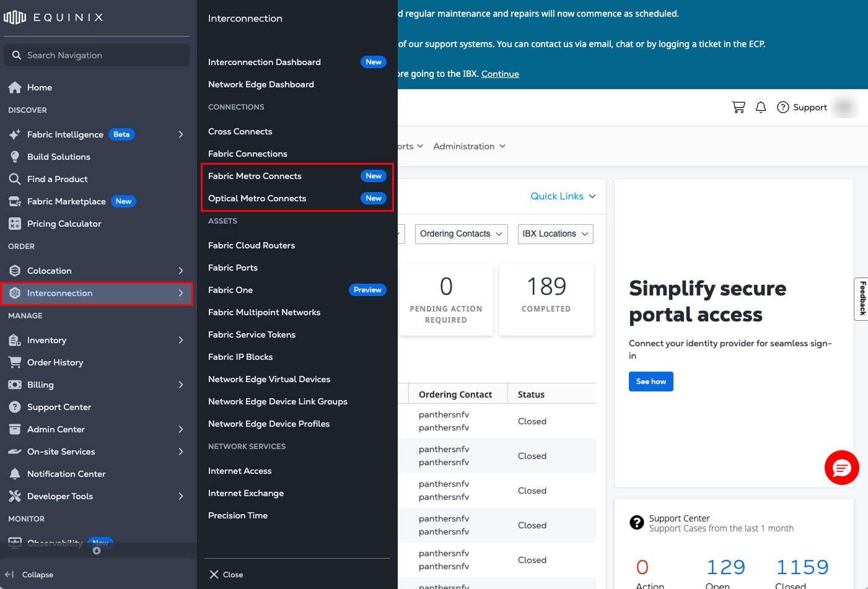Click the On-site Services icon

point(15,452)
